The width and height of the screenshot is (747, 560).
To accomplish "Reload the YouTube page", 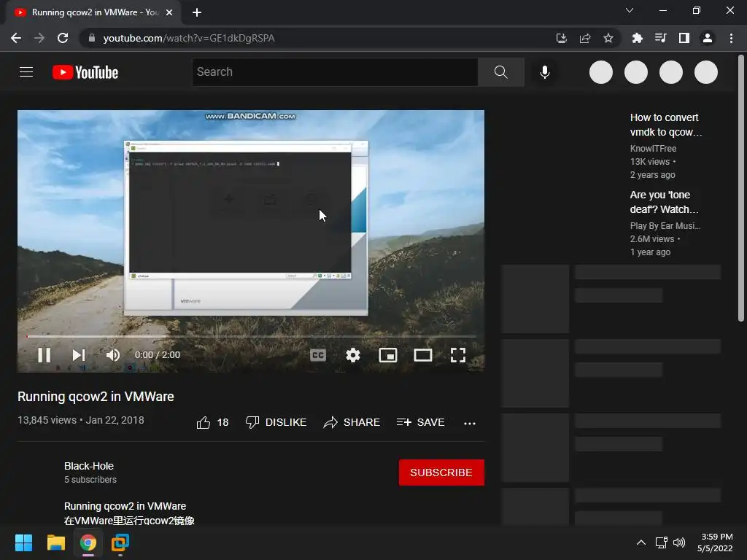I will click(x=63, y=38).
